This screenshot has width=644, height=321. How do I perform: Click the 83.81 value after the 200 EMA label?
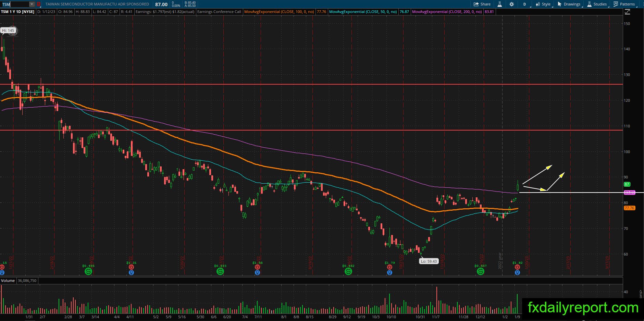pyautogui.click(x=489, y=12)
